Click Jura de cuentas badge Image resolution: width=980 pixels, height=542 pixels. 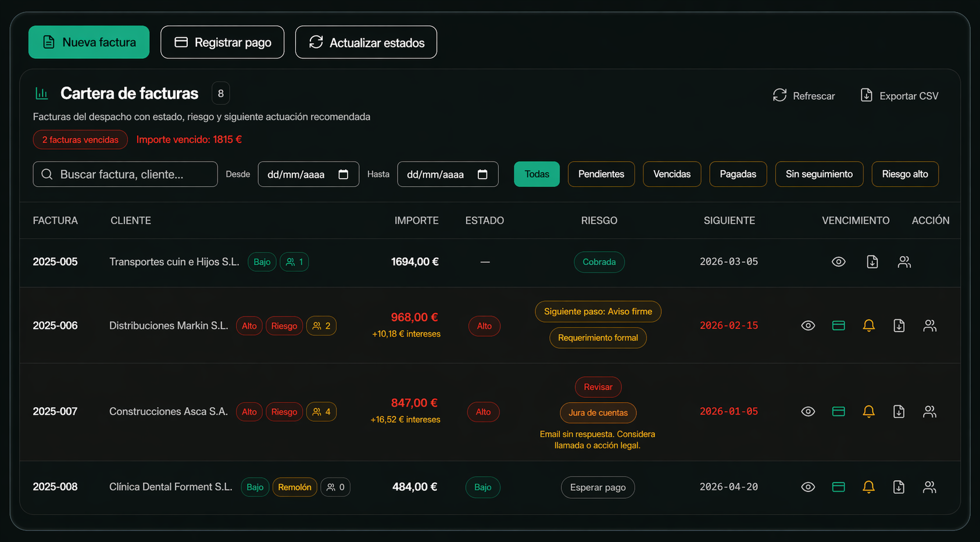pyautogui.click(x=598, y=413)
